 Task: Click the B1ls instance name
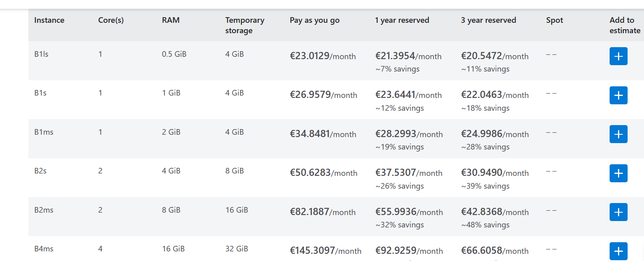tap(41, 54)
